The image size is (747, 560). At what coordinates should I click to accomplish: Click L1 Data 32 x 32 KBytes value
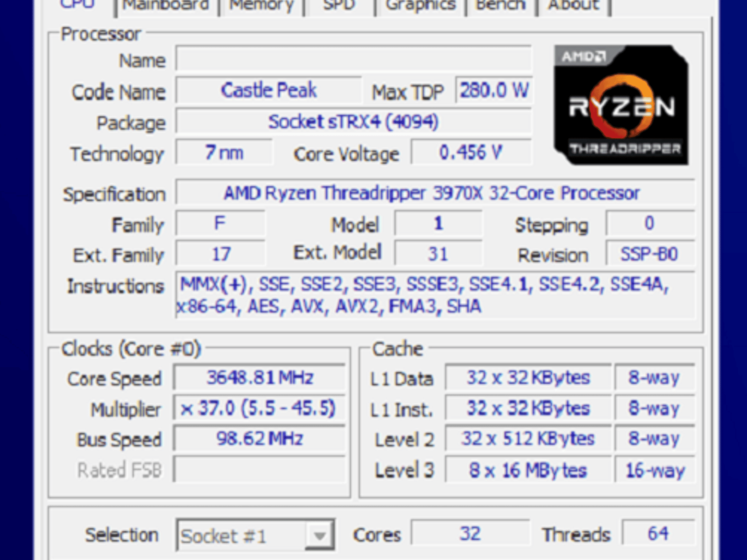pyautogui.click(x=528, y=378)
